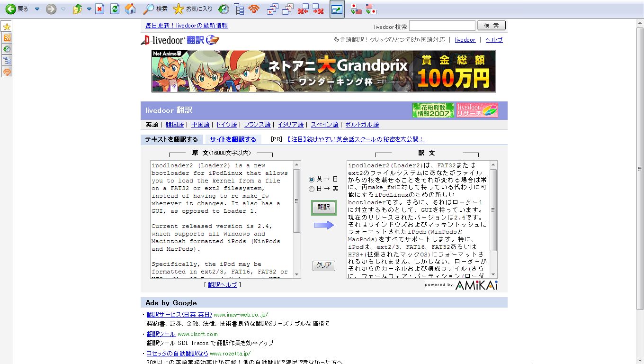This screenshot has height=364, width=644.
Task: Select the 日 → 英 radio button
Action: (x=311, y=189)
